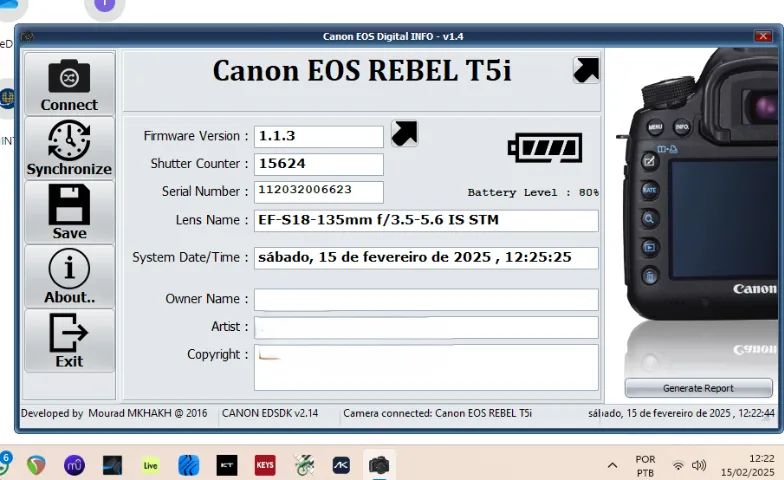Open the red KEYS app in taskbar
The height and width of the screenshot is (480, 784).
(x=265, y=465)
